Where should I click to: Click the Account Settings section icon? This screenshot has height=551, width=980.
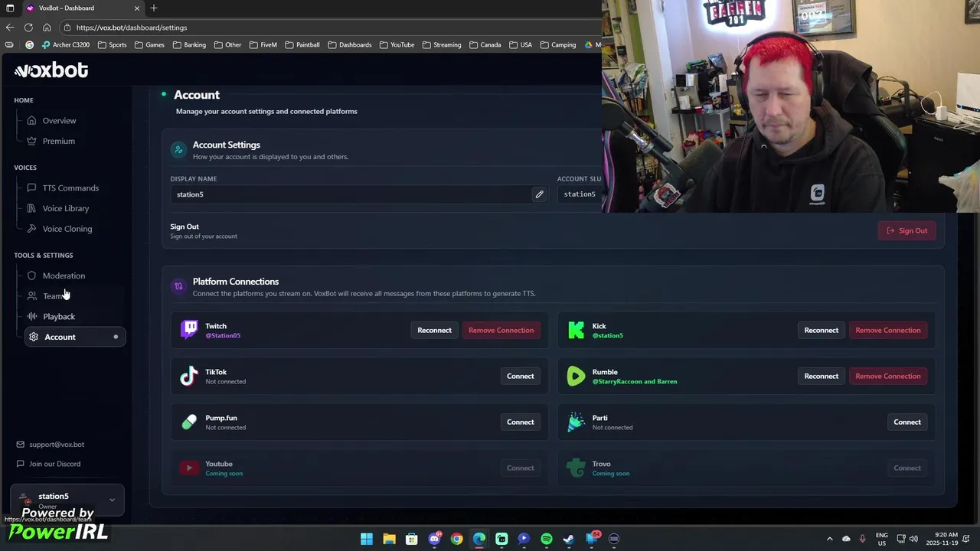pos(178,150)
